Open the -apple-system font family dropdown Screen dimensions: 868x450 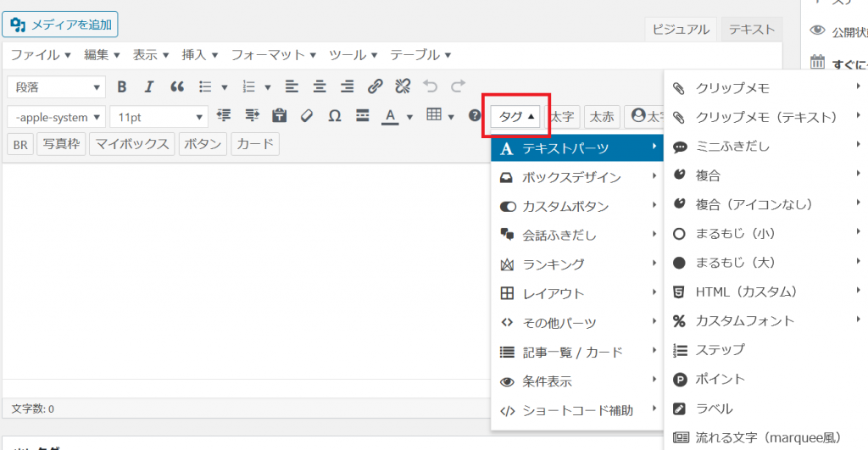point(57,117)
